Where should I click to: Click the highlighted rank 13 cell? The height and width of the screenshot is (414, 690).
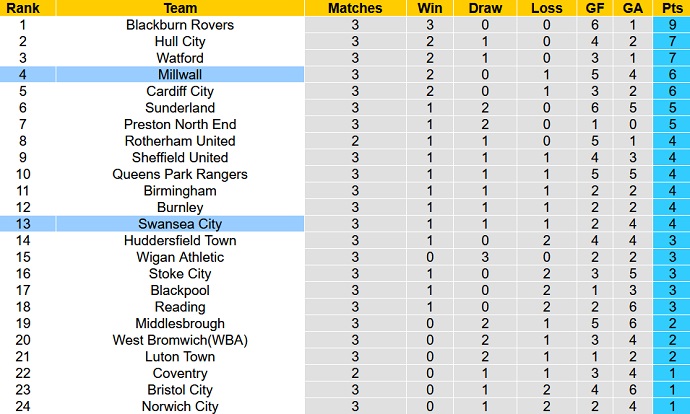[20, 224]
